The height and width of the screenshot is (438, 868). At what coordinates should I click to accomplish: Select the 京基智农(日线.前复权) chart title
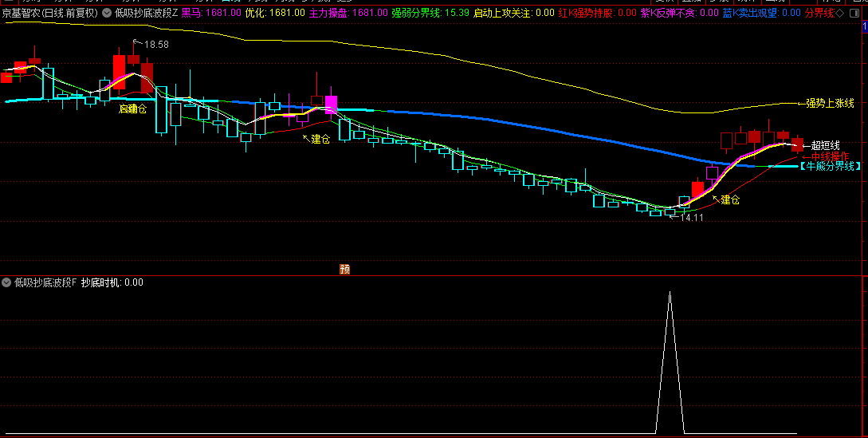50,13
